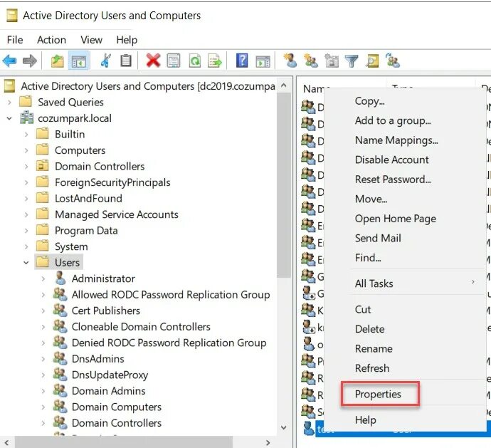Click Domain Controllers OU folder icon
This screenshot has width=491, height=448.
coord(42,166)
